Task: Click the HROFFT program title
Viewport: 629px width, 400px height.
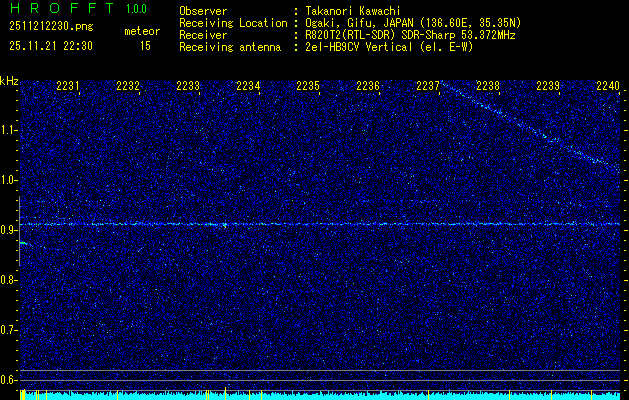Action: 62,8
